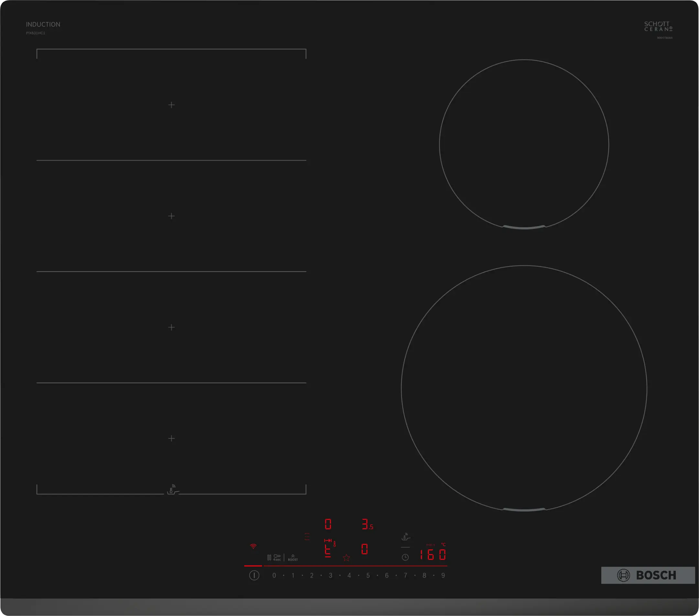Tap the Wi-Fi connectivity indicator
This screenshot has width=699, height=616.
tap(253, 546)
